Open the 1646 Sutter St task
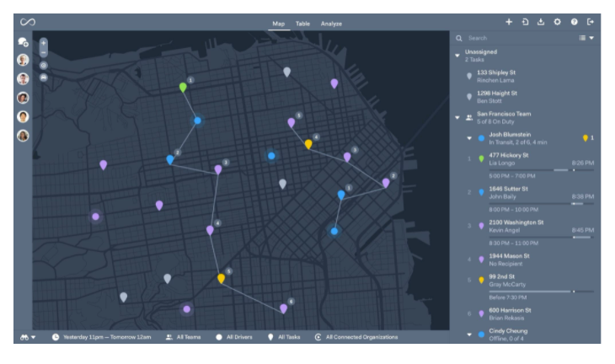This screenshot has height=364, width=615. (508, 189)
